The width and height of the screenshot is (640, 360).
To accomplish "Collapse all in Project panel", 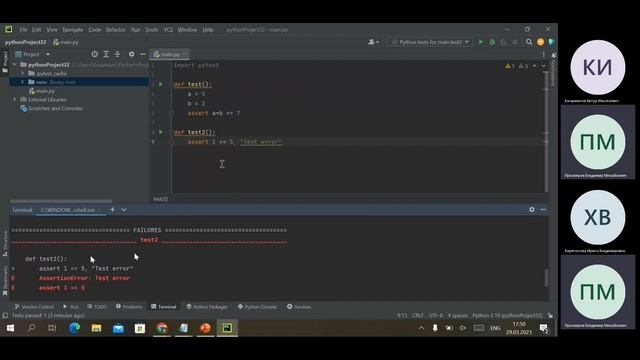I will click(x=118, y=54).
